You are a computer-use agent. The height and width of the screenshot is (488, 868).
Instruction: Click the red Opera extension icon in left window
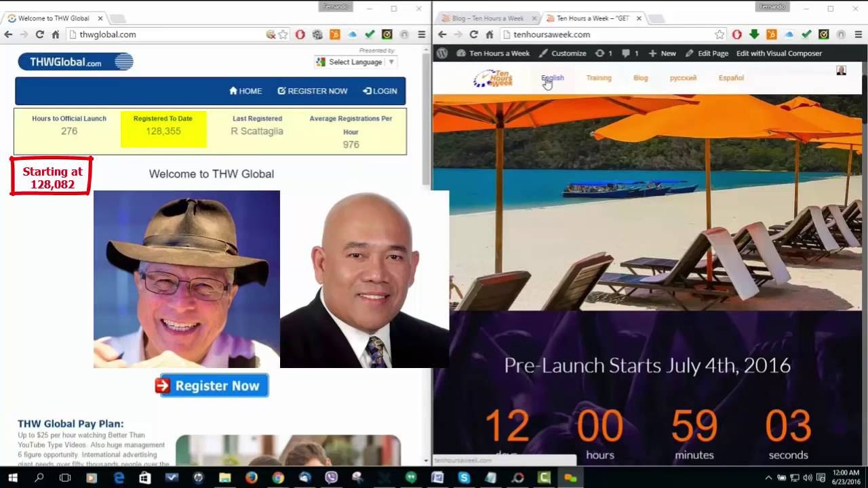[300, 35]
